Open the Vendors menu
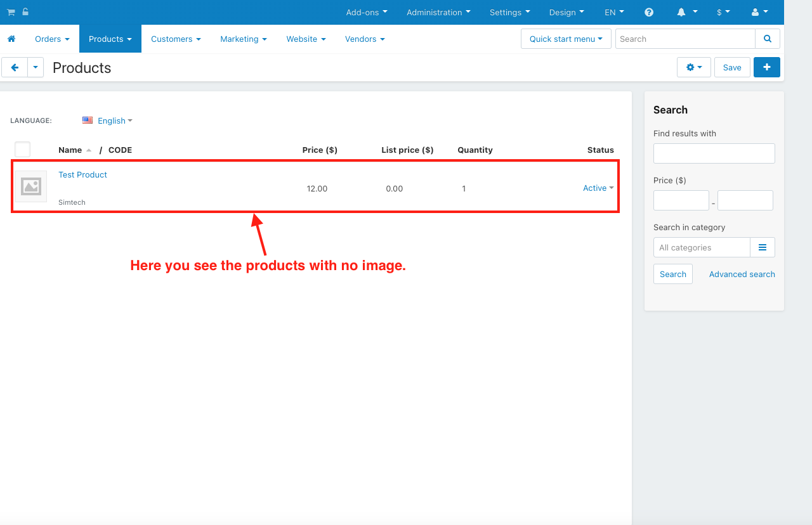The image size is (812, 525). pyautogui.click(x=365, y=39)
